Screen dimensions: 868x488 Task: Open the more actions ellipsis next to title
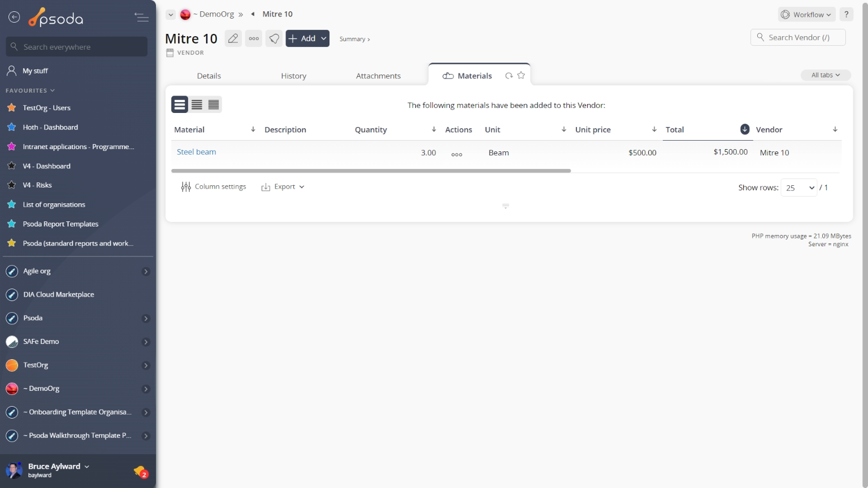(x=254, y=38)
